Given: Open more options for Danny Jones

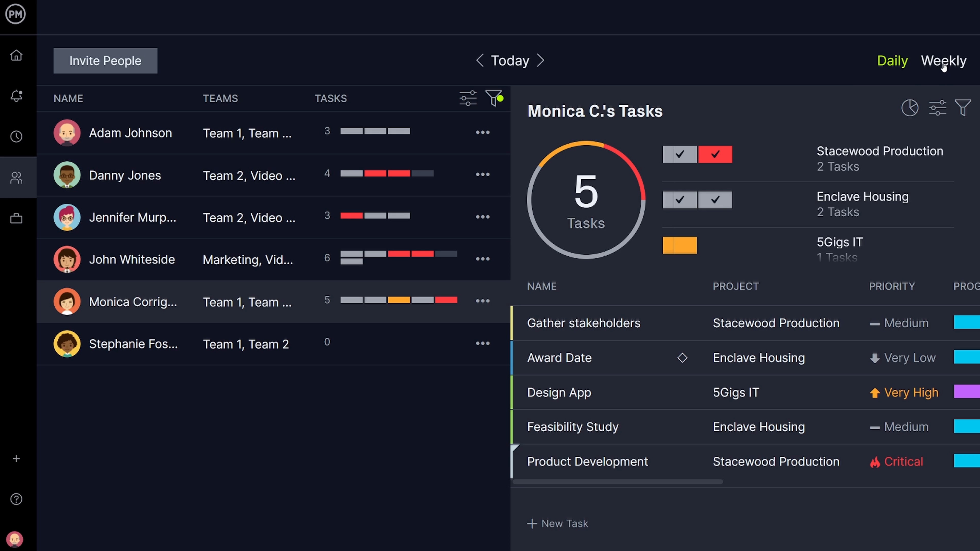Looking at the screenshot, I should 482,174.
